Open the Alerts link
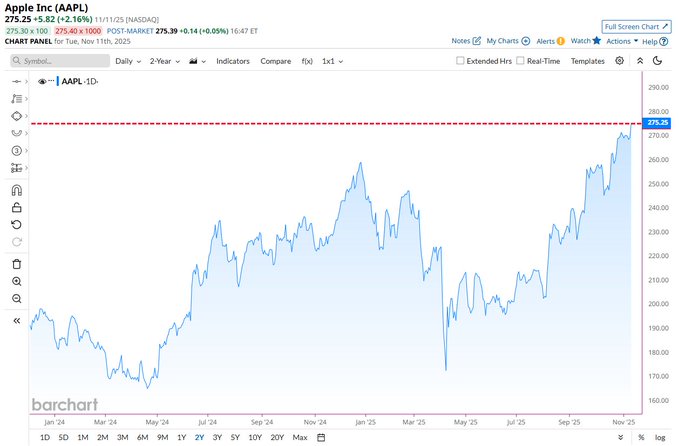The width and height of the screenshot is (679, 446). pos(545,41)
